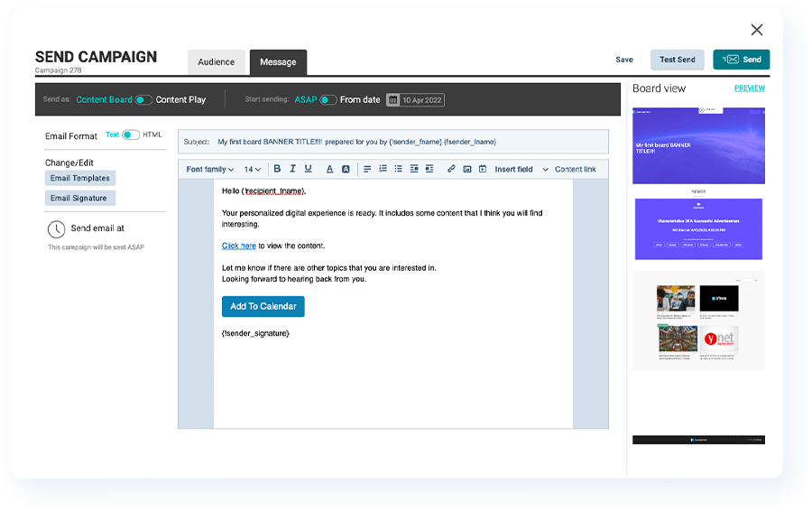Toggle email format between Text and HTML
812x511 pixels.
[131, 135]
